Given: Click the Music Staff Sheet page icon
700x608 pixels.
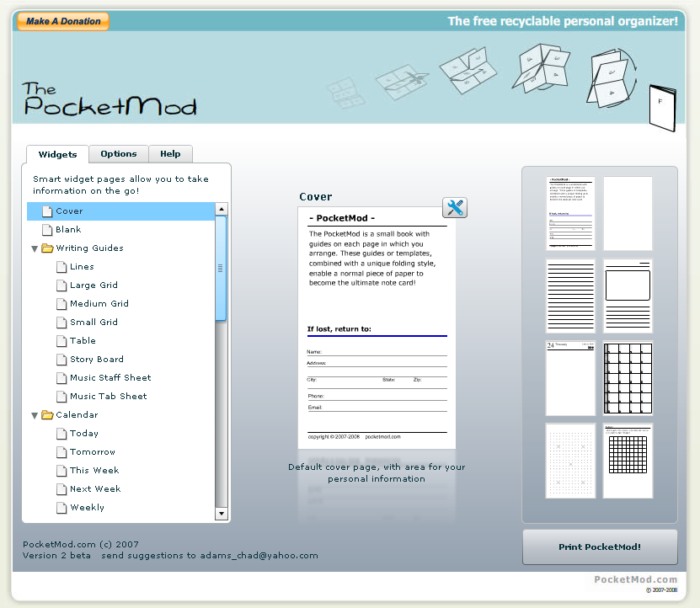Looking at the screenshot, I should click(61, 378).
